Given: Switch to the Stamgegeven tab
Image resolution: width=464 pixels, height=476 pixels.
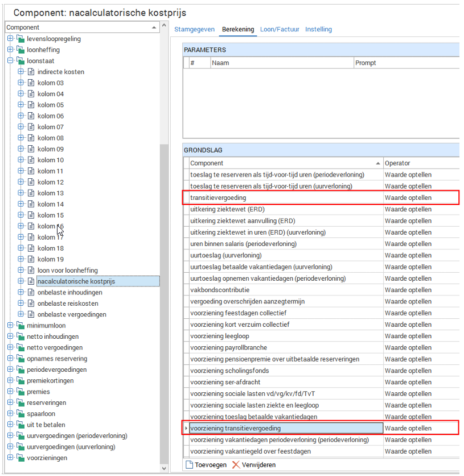Looking at the screenshot, I should point(194,29).
